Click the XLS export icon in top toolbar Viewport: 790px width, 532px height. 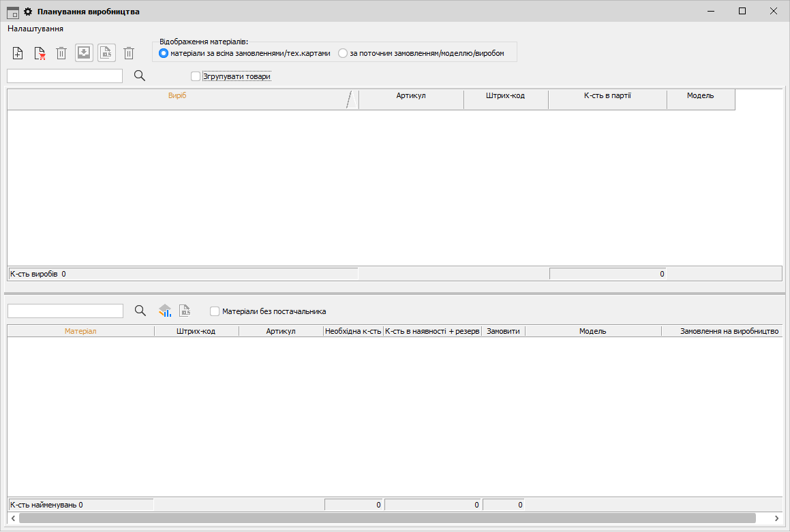click(x=106, y=53)
